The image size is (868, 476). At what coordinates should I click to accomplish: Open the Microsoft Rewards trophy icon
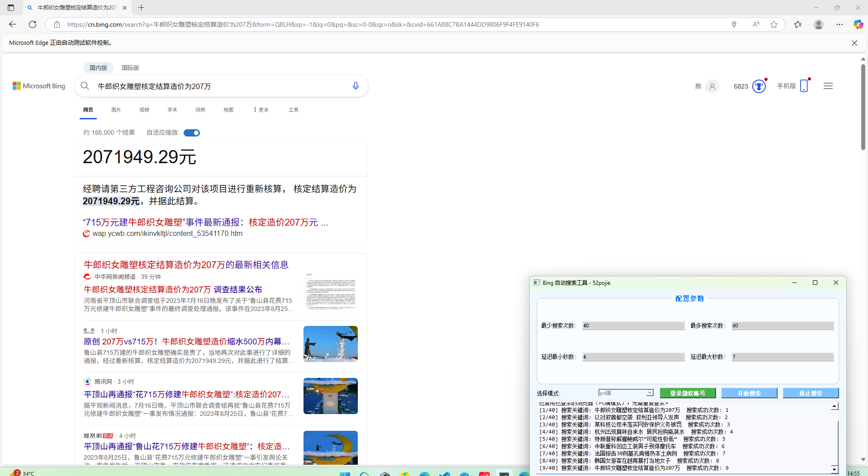click(759, 86)
